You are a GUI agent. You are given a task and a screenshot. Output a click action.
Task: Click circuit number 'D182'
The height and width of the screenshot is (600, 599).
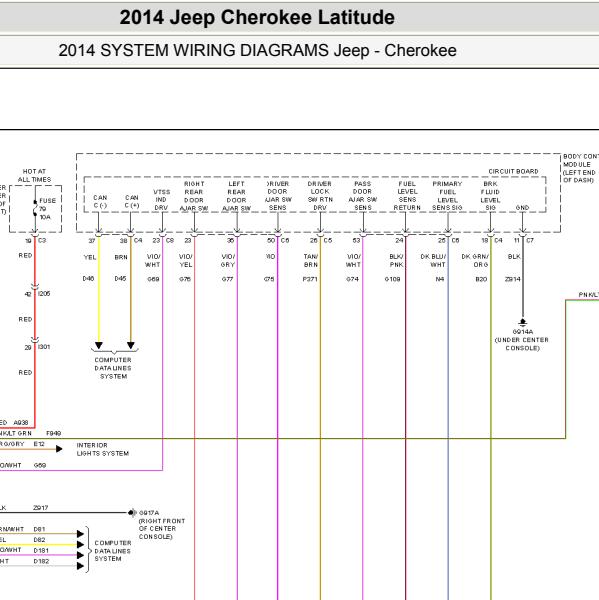click(41, 561)
